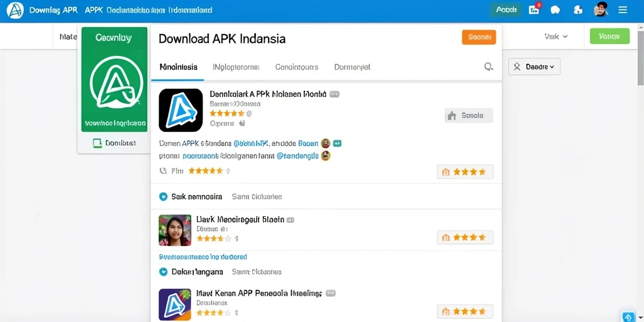This screenshot has height=322, width=644.
Task: Click the Donilotest link under green card
Action: point(114,143)
